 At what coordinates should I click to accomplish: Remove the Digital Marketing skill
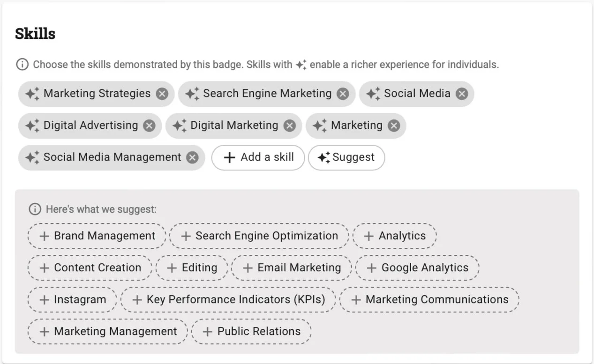click(290, 126)
